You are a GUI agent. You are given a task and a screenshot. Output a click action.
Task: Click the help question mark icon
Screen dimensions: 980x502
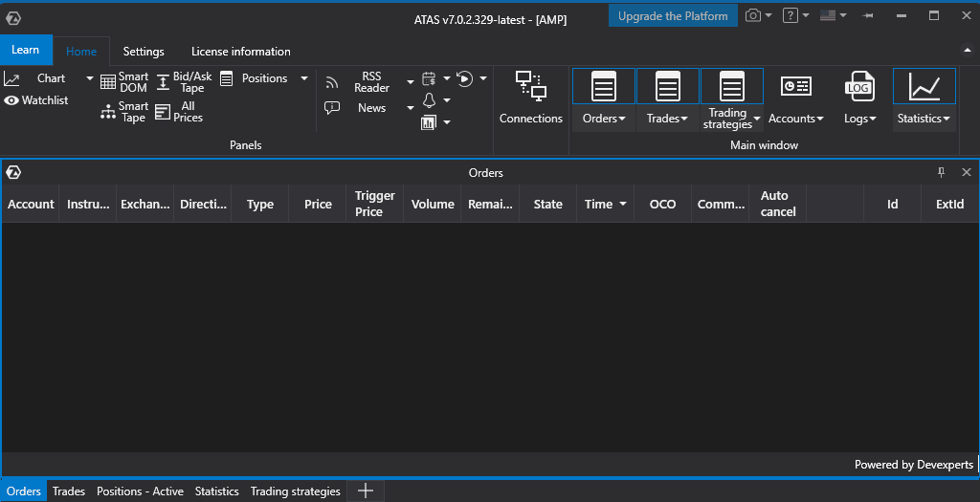(790, 15)
